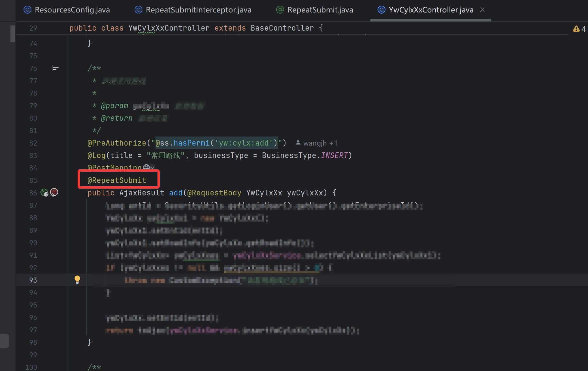Expand the warnings count 4 inspection widget

583,29
